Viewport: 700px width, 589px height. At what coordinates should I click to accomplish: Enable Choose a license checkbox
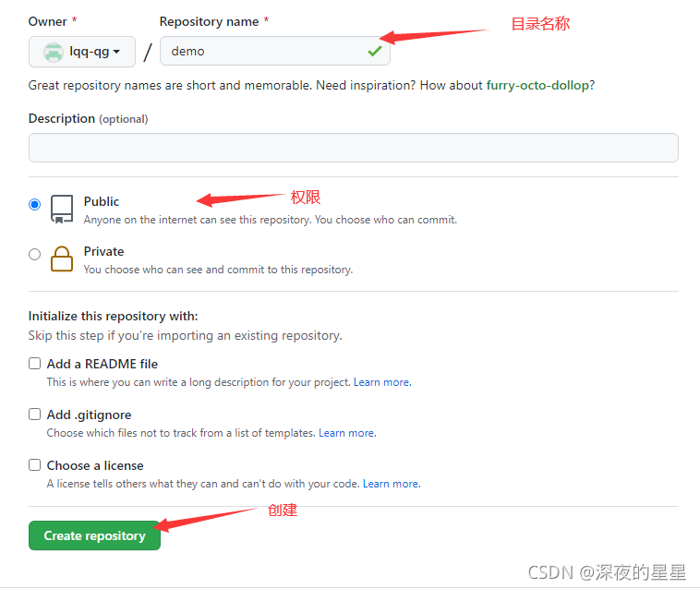coord(35,465)
